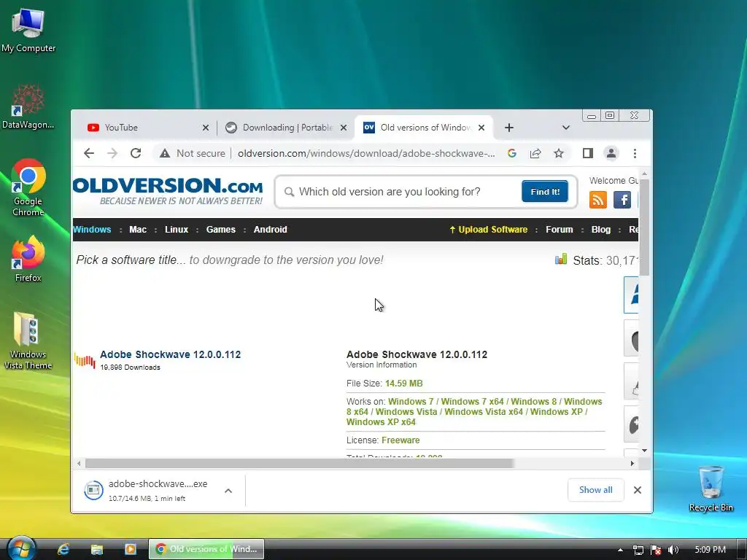Open Mac category in nav bar
This screenshot has height=560, width=747.
(138, 230)
